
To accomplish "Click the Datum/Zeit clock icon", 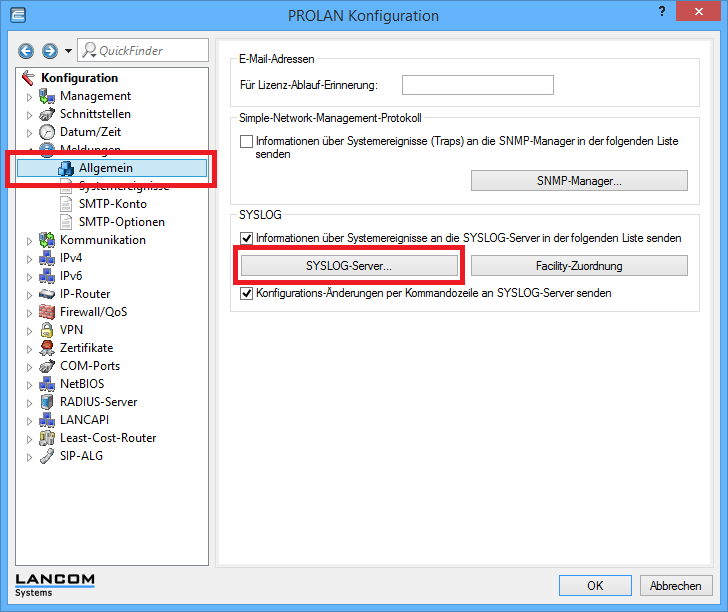I will click(x=47, y=132).
